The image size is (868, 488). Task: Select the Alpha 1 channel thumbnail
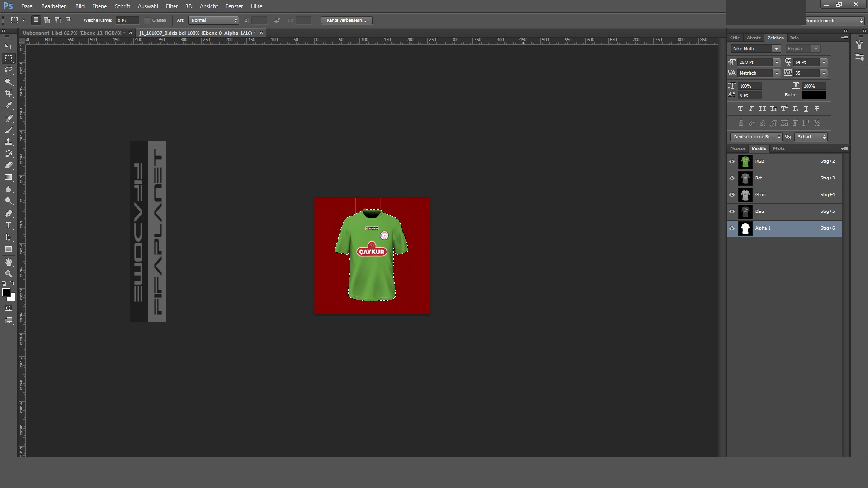[x=745, y=228]
